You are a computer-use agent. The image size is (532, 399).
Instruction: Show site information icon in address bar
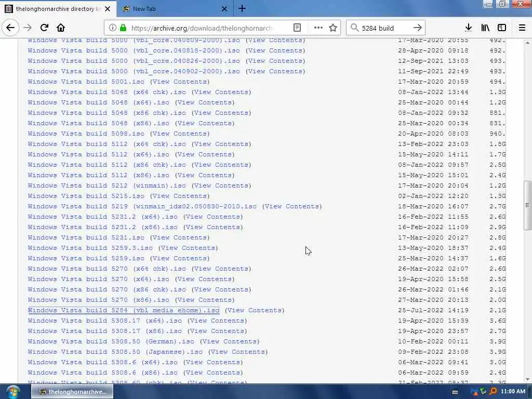click(112, 28)
